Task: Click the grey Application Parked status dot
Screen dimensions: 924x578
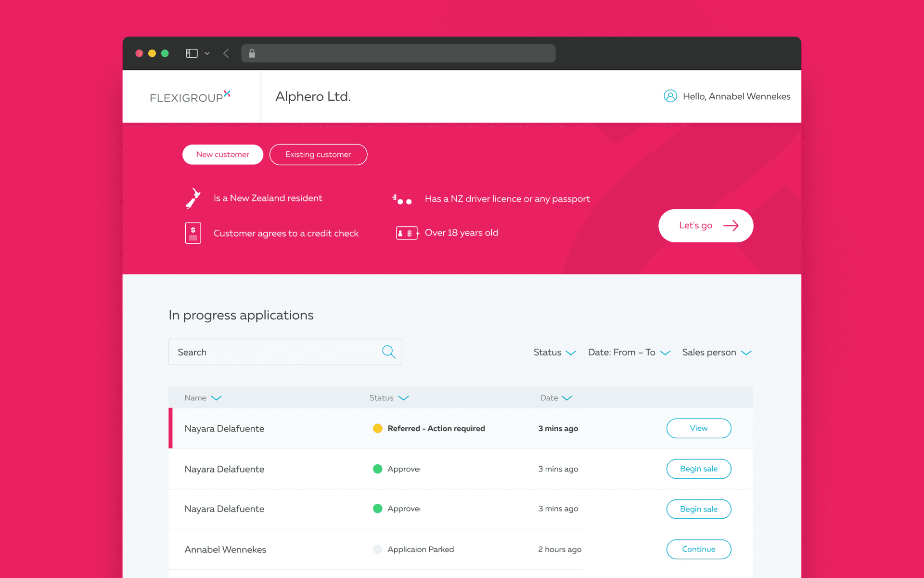Action: point(378,549)
